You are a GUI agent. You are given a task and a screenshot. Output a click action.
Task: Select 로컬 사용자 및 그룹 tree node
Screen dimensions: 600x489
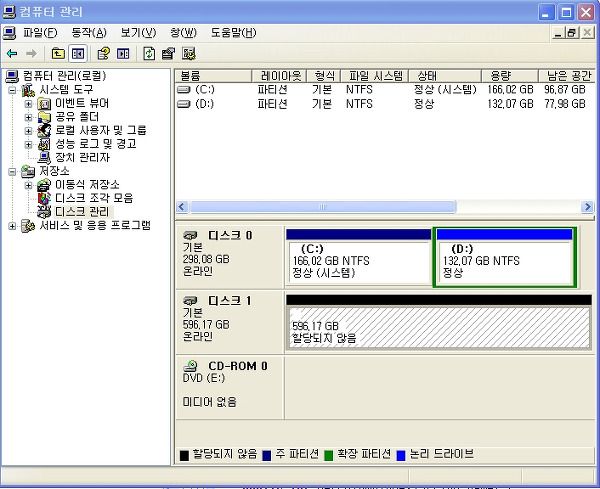tap(101, 130)
